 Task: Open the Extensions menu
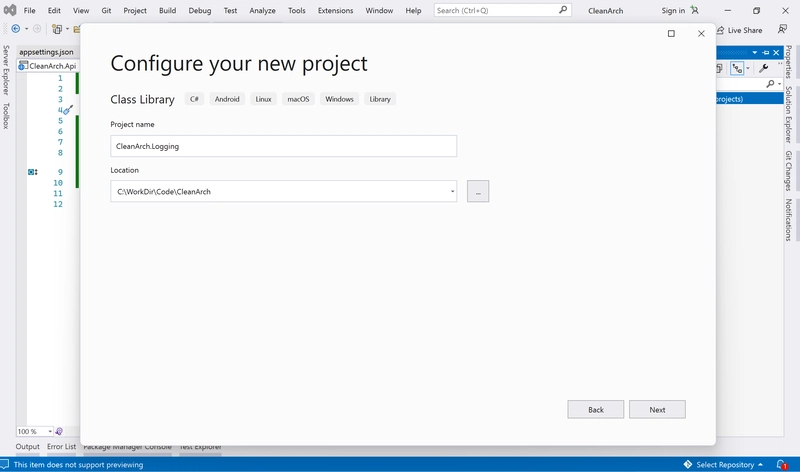pyautogui.click(x=335, y=10)
